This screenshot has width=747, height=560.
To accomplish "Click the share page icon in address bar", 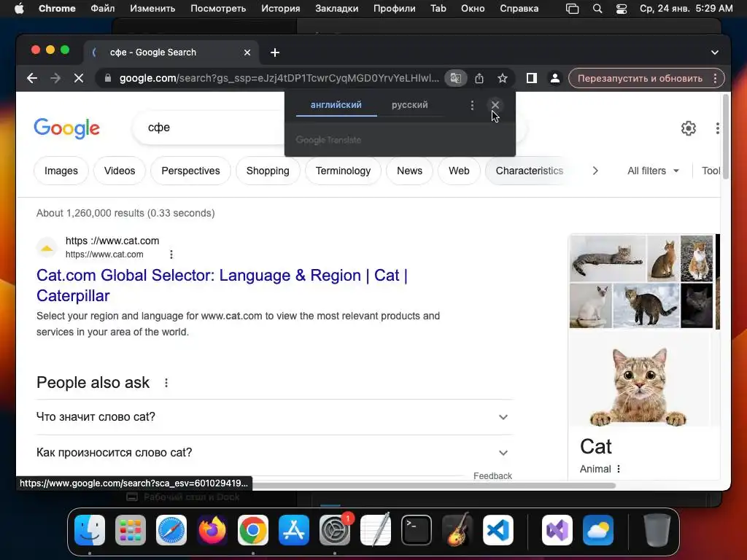I will pos(479,78).
